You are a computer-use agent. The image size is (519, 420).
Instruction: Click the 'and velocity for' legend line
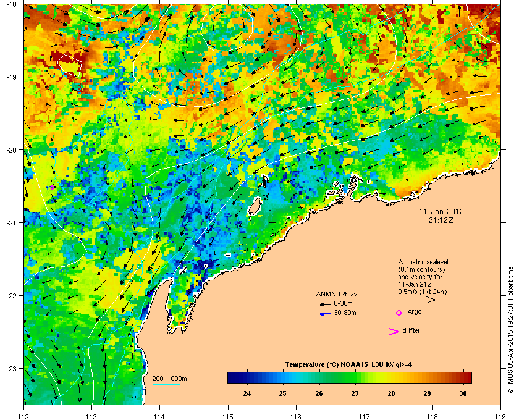tap(420, 277)
